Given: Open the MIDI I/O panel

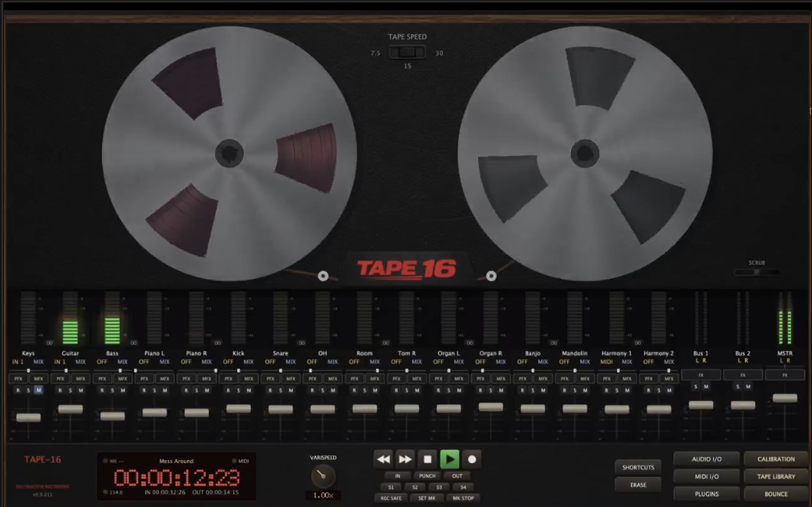Looking at the screenshot, I should (706, 476).
